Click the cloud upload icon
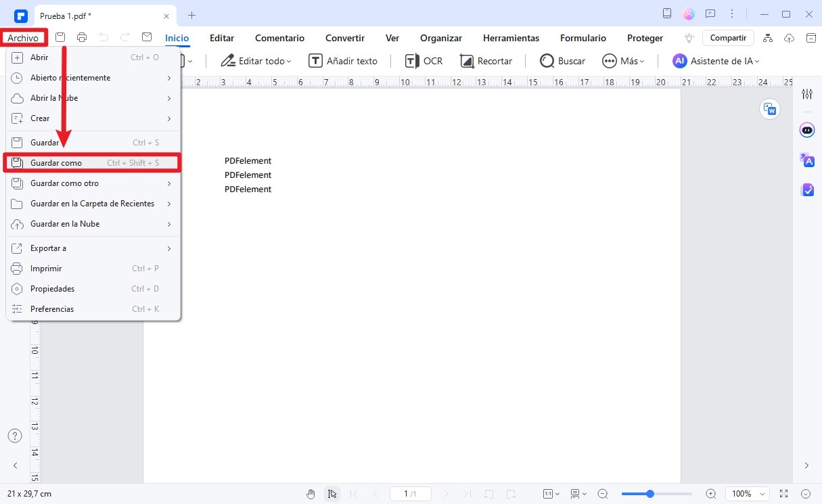Image resolution: width=822 pixels, height=504 pixels. coord(790,38)
